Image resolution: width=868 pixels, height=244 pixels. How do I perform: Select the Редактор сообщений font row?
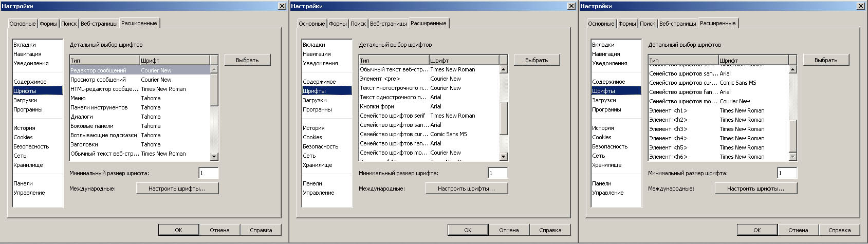(x=140, y=70)
